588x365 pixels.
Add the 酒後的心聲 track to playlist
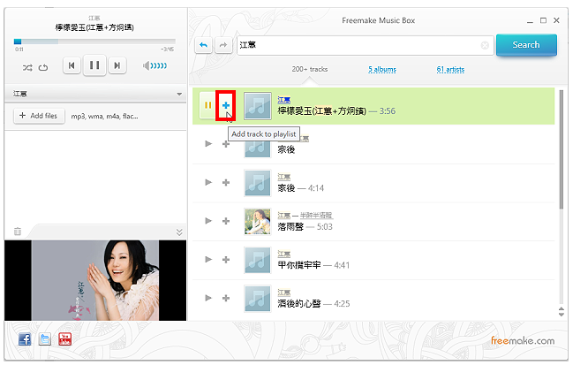click(x=226, y=298)
